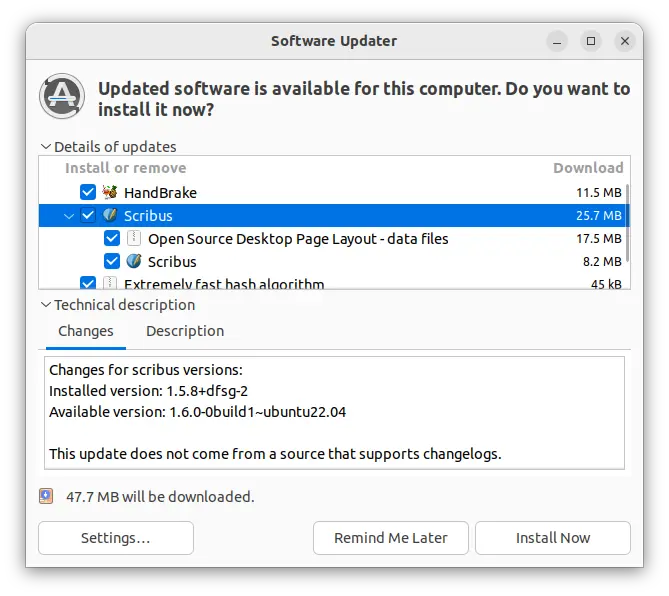Screen dimensions: 669x596
Task: Switch to the Description tab
Action: tap(185, 331)
